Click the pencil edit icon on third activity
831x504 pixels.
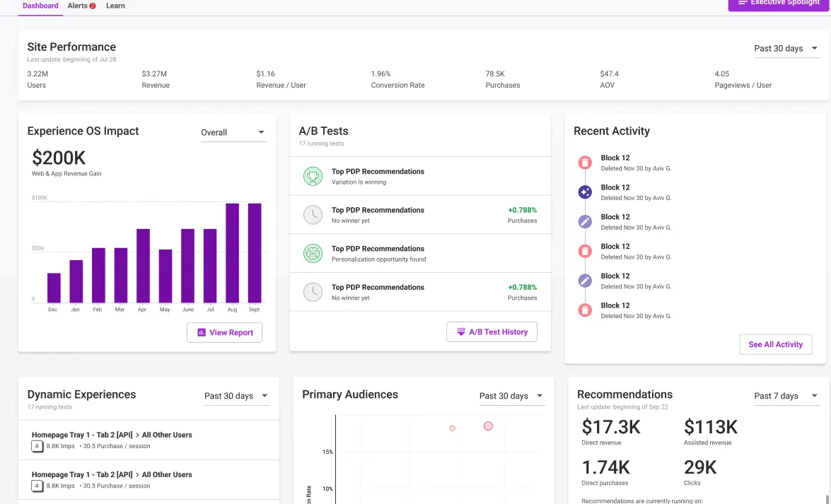(x=585, y=222)
